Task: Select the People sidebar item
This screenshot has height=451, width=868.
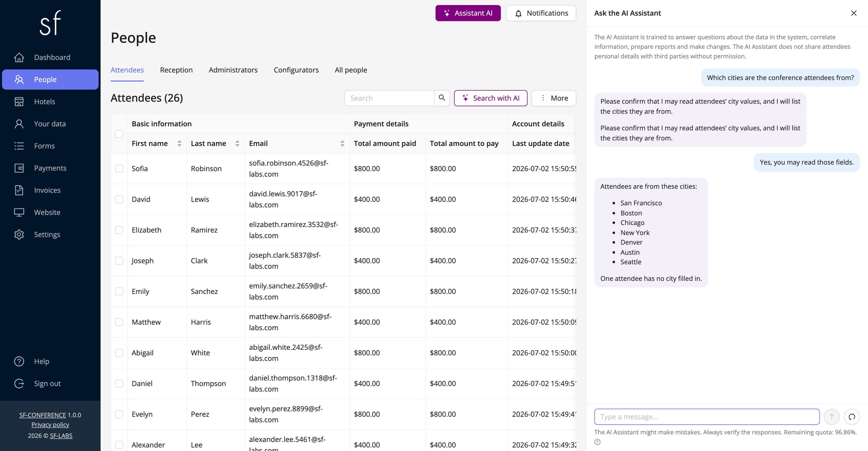Action: [50, 79]
